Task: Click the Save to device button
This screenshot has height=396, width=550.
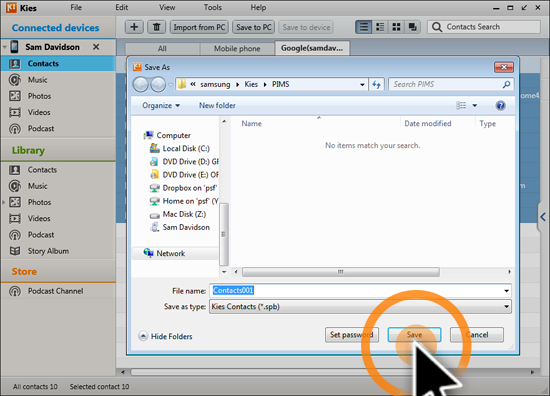Action: [x=306, y=27]
